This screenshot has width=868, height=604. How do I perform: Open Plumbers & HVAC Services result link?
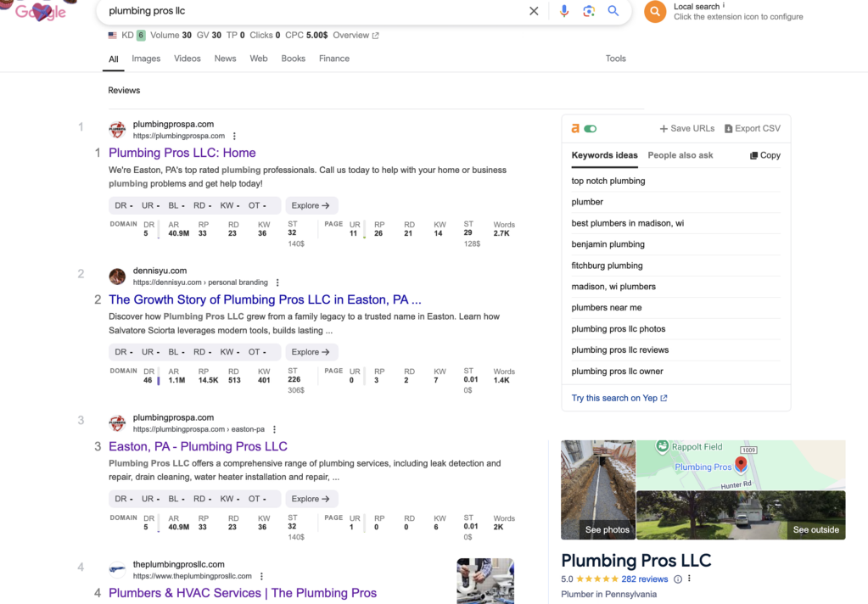tap(243, 593)
